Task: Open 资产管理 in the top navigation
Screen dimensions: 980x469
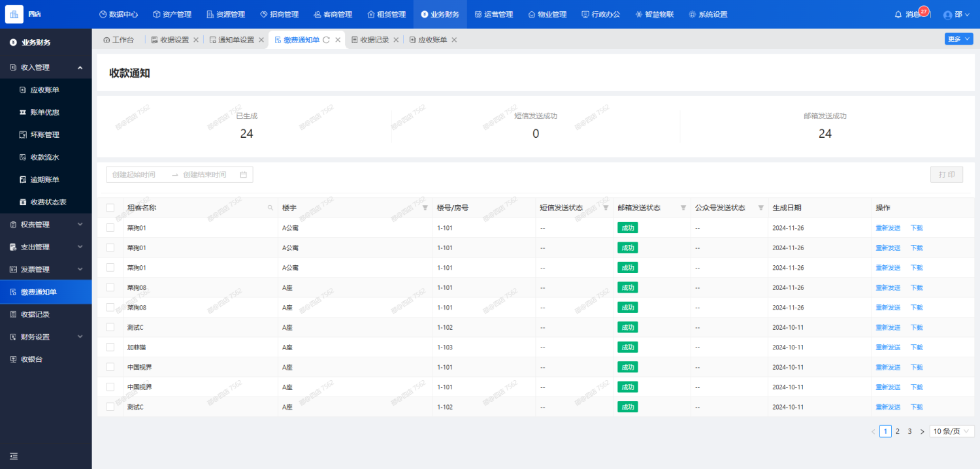Action: (172, 14)
